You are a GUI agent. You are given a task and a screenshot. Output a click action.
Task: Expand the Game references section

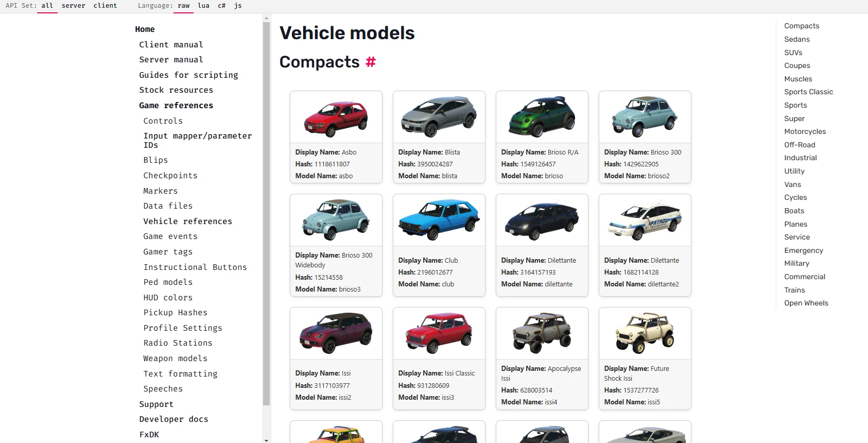[x=176, y=106]
